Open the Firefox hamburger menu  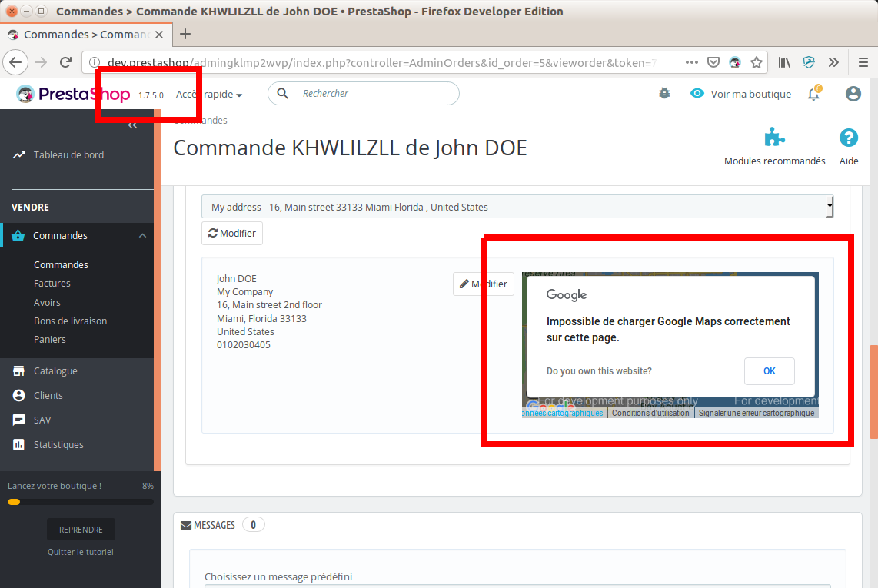tap(863, 62)
